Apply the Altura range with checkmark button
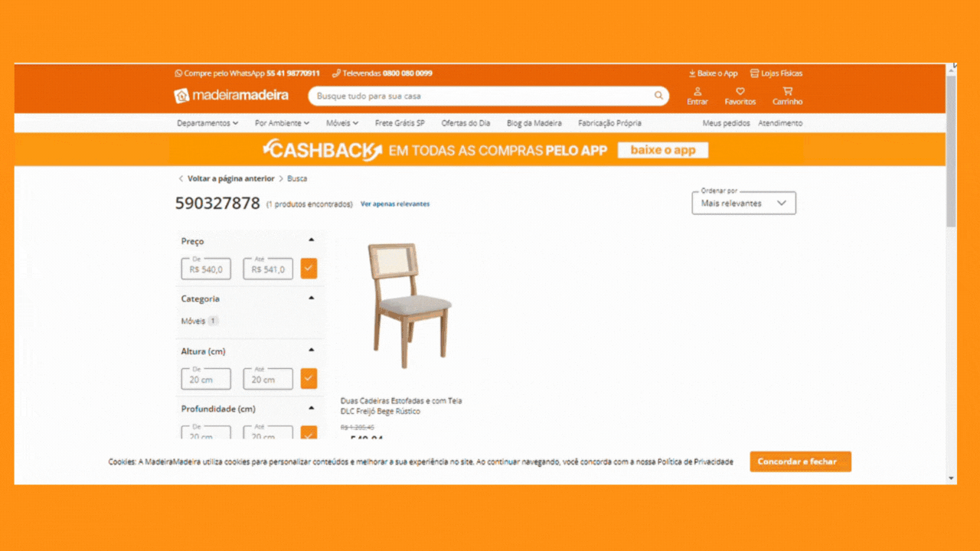This screenshot has height=551, width=980. pos(309,378)
